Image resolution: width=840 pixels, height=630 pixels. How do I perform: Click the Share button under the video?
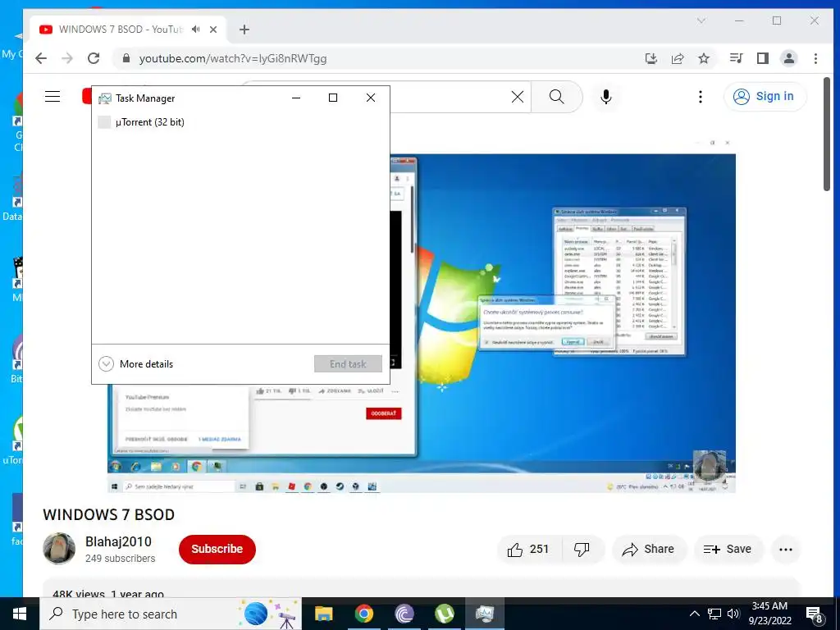[649, 549]
